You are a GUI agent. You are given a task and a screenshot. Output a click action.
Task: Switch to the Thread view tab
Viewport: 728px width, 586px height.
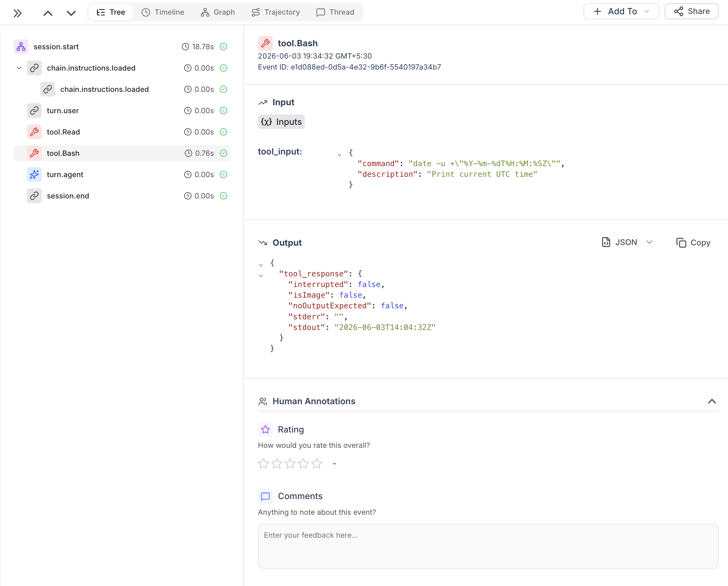pos(335,12)
